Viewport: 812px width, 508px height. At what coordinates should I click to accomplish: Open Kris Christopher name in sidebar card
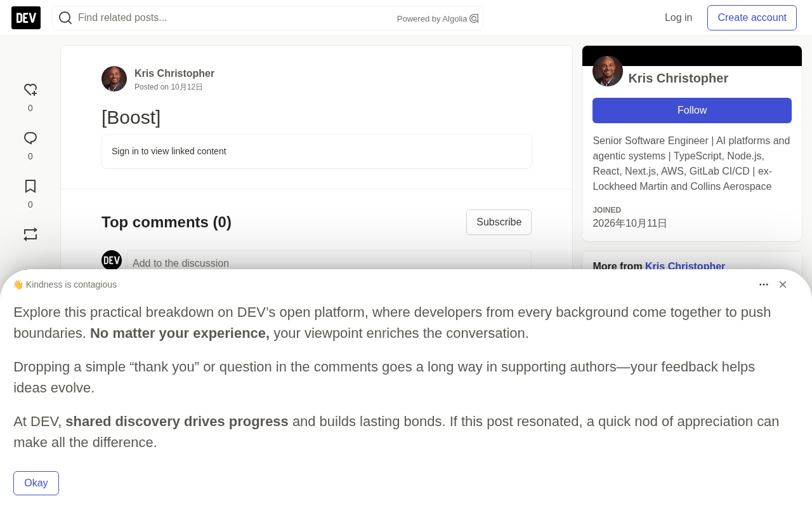tap(678, 78)
